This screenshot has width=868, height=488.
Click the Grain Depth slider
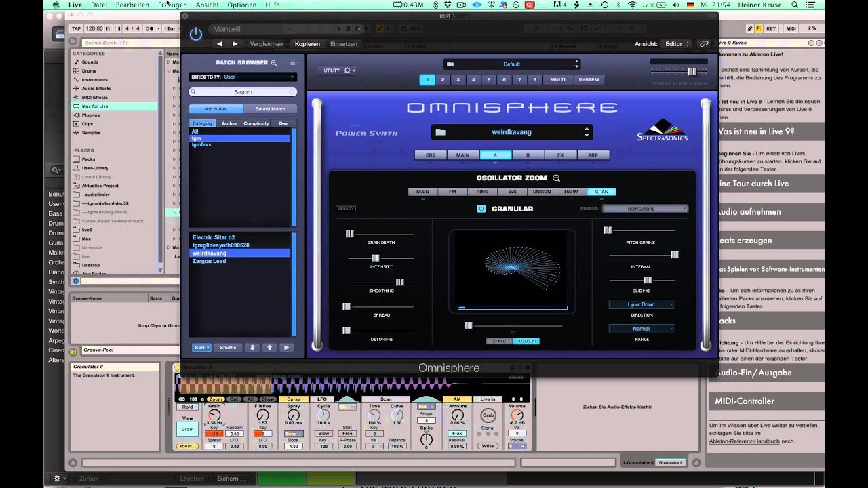click(380, 234)
